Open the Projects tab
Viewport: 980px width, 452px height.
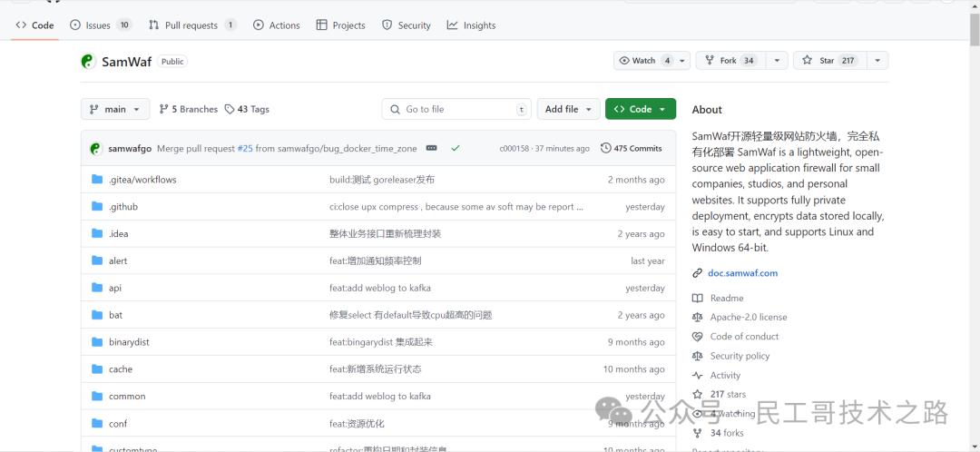pos(340,25)
